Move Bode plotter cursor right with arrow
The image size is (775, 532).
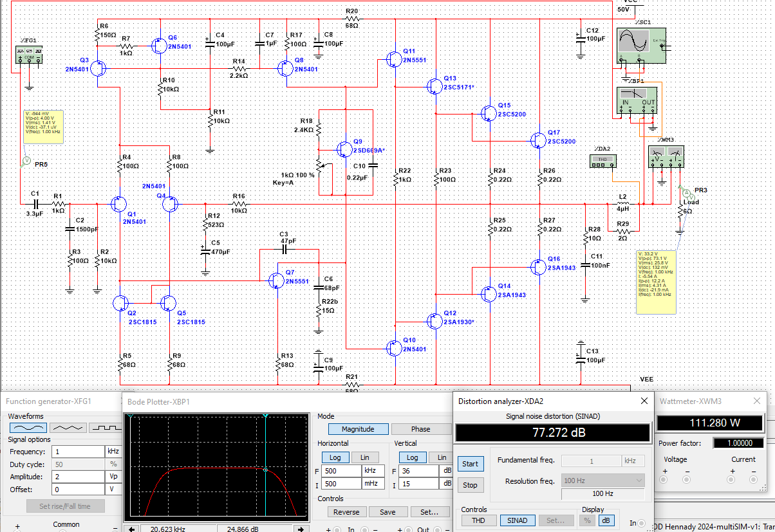pyautogui.click(x=301, y=529)
